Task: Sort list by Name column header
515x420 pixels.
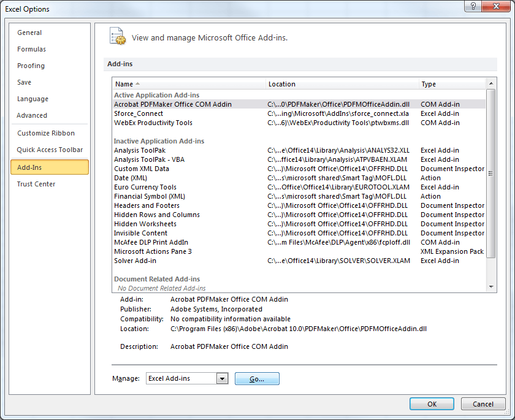Action: [x=189, y=84]
